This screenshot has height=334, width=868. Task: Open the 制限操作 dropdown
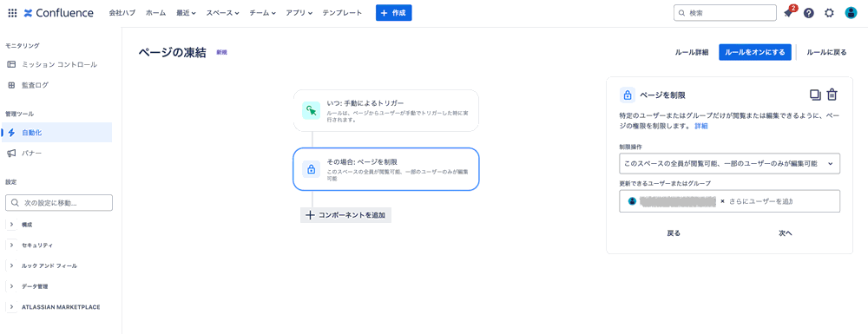click(729, 164)
